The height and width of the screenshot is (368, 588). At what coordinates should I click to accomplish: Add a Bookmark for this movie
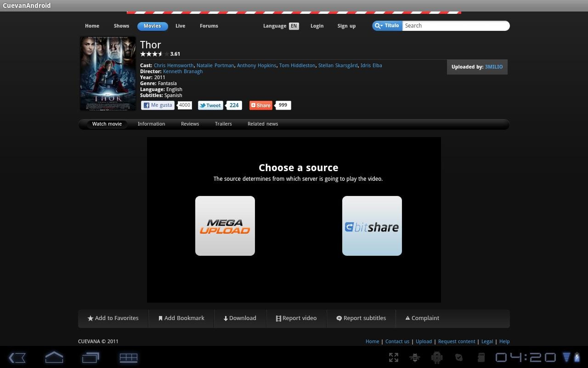click(x=181, y=318)
